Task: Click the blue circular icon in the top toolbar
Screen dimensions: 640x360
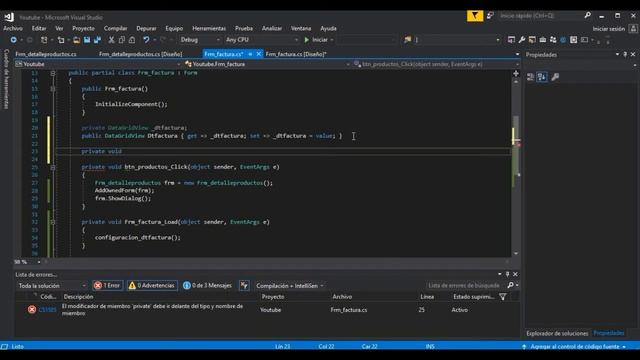Action: [x=563, y=40]
